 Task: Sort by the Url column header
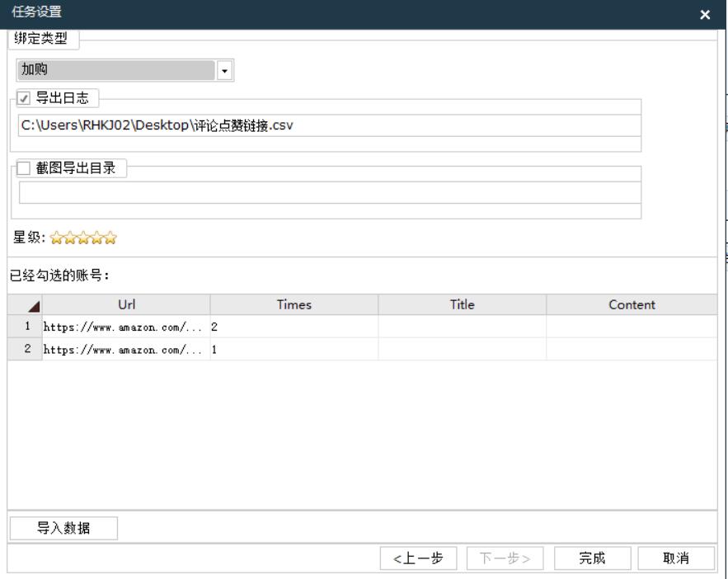126,304
